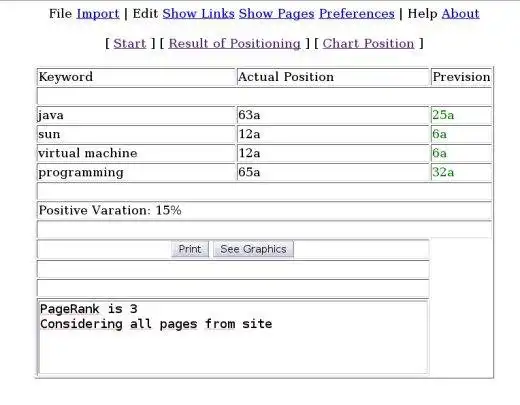This screenshot has height=405, width=520.
Task: Click the 'Prevision' column header
Action: (x=461, y=77)
